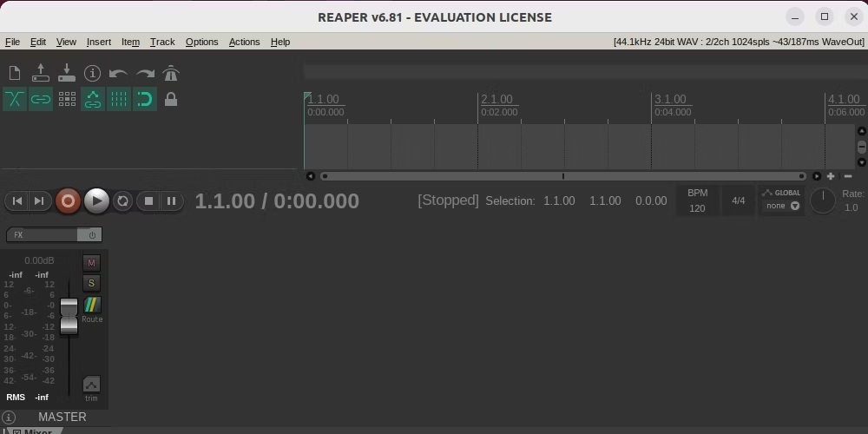Open the Options menu
Viewport: 868px width, 434px height.
[x=201, y=42]
